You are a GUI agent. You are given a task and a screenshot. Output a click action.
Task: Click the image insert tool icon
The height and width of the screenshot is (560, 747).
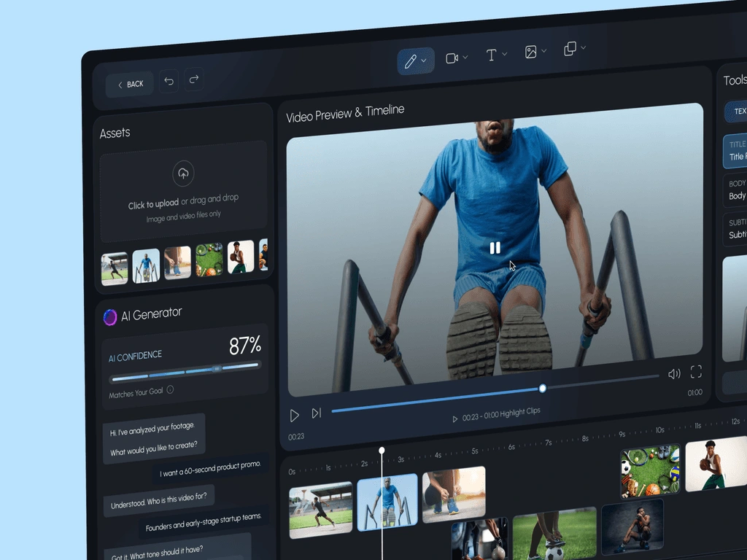[531, 52]
